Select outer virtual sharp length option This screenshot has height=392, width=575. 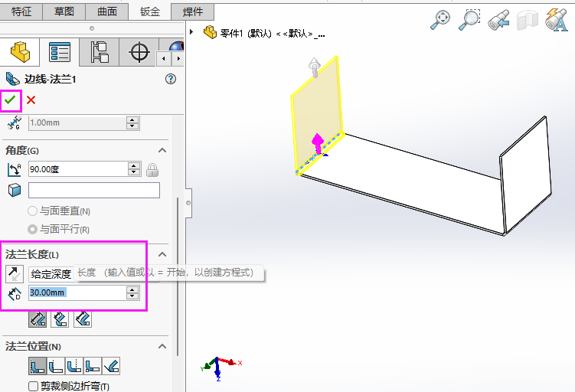tap(38, 318)
